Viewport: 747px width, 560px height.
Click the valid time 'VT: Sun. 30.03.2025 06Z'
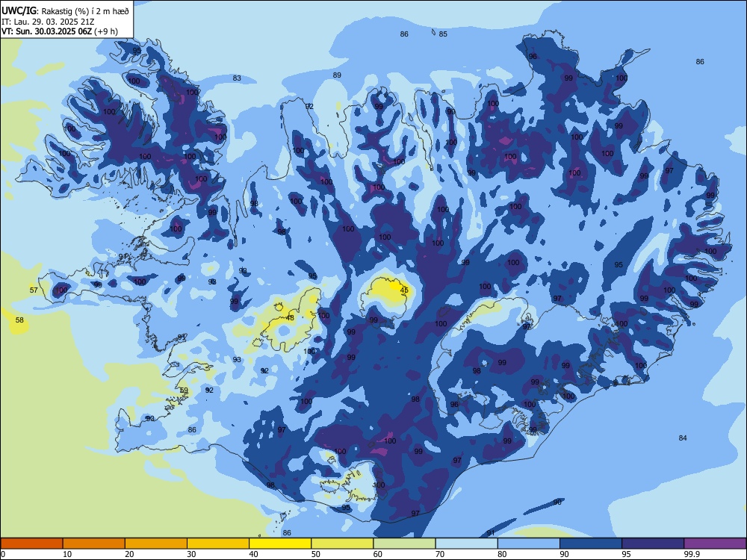pyautogui.click(x=46, y=31)
